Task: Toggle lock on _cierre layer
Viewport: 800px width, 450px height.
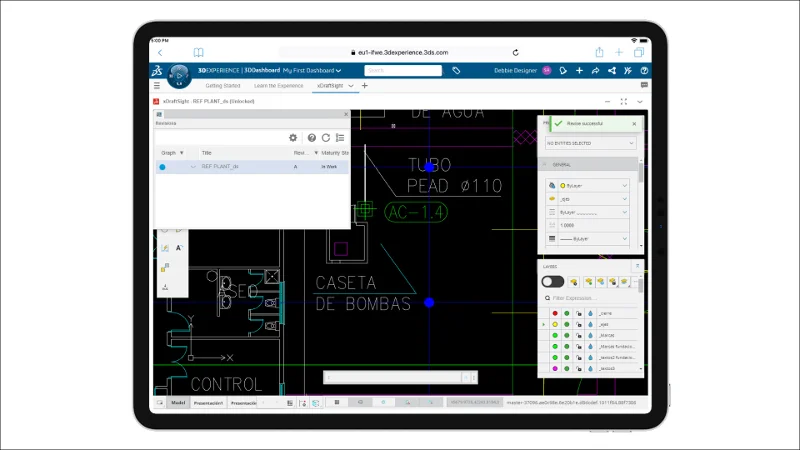Action: pyautogui.click(x=579, y=313)
